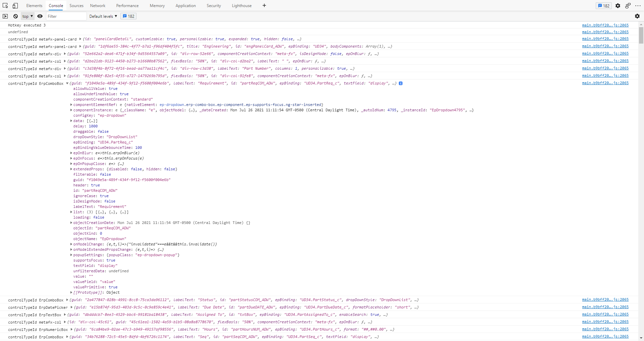Screen dimensions: 644x341
Task: Focus the console Filter field
Action: [x=66, y=16]
